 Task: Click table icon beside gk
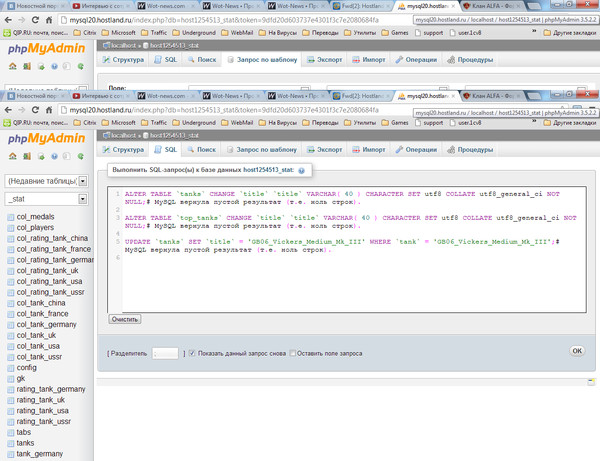pyautogui.click(x=11, y=379)
